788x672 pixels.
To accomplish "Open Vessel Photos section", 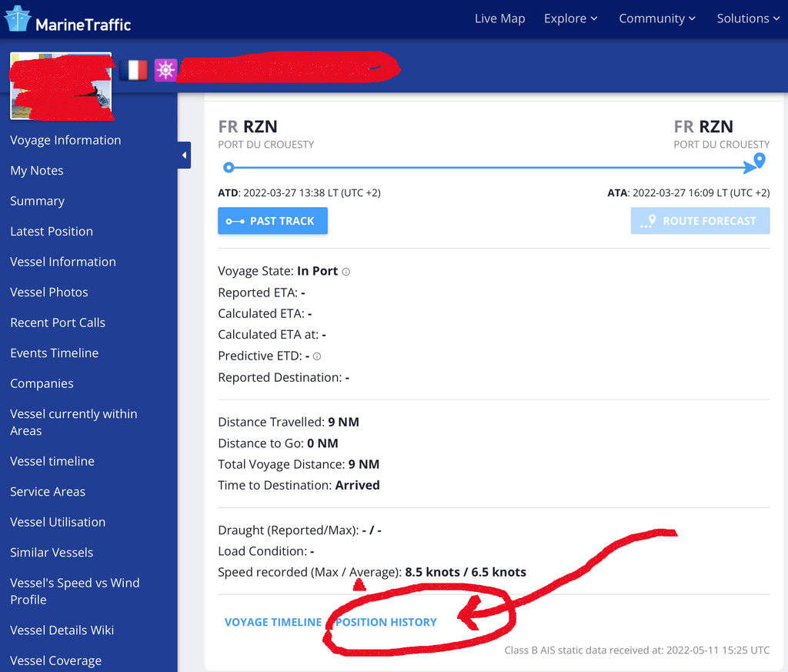I will click(48, 292).
